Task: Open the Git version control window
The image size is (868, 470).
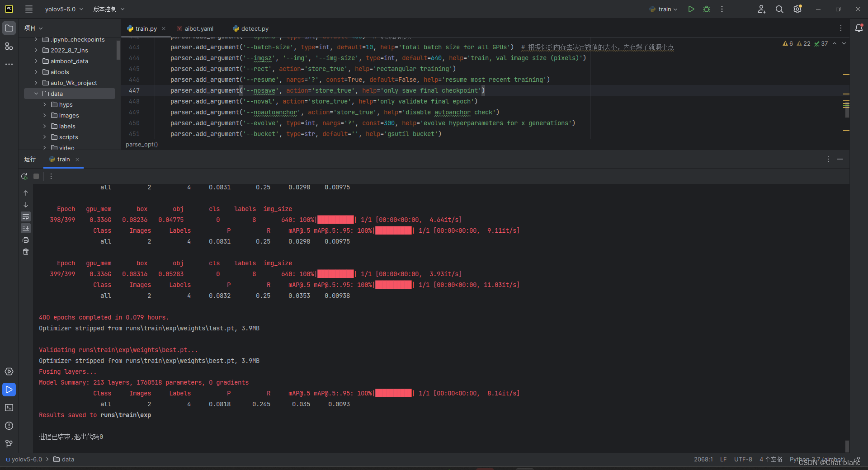Action: 9,444
